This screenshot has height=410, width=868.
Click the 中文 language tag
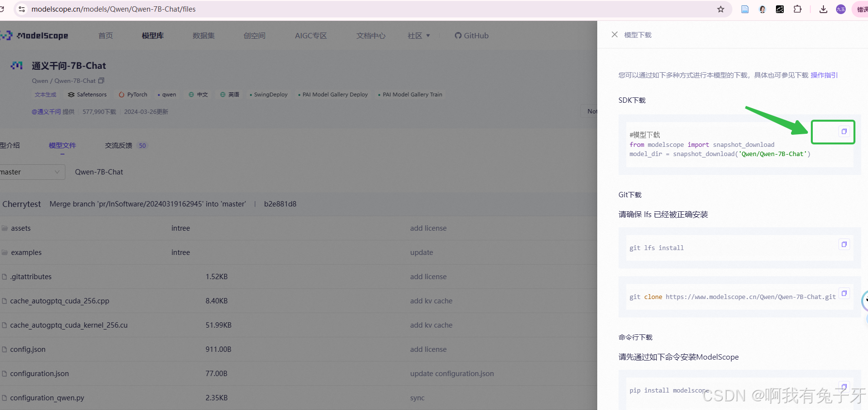(x=199, y=95)
